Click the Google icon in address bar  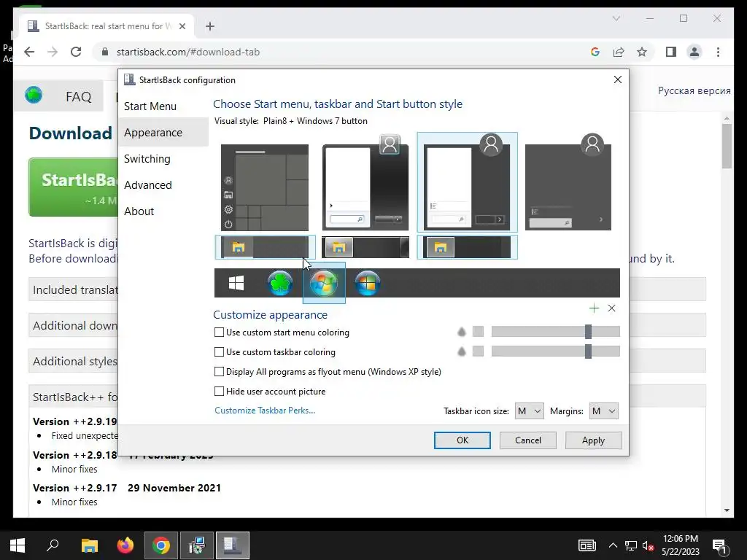pyautogui.click(x=595, y=52)
